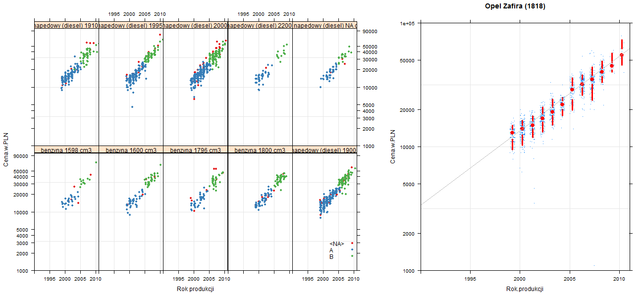The width and height of the screenshot is (644, 297).
Task: Click the "1995" x-tick label on the Opel Zafira chart
Action: pos(470,279)
